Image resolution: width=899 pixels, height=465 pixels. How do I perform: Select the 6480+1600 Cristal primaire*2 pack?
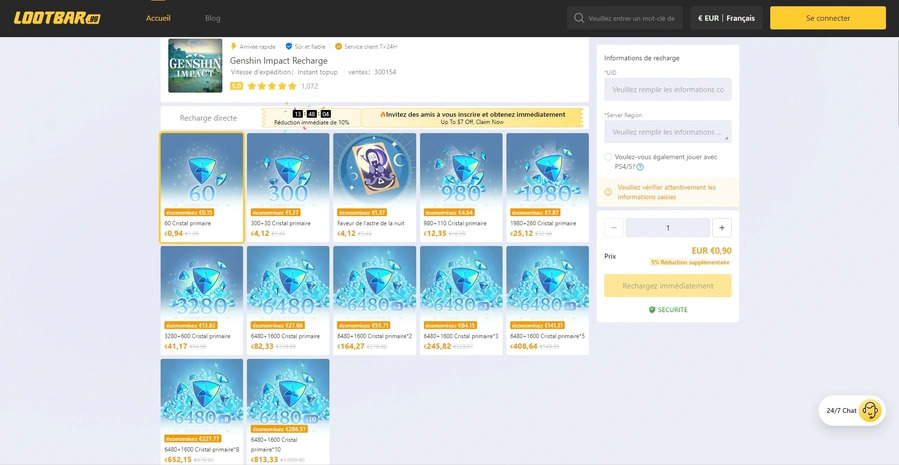(x=375, y=300)
